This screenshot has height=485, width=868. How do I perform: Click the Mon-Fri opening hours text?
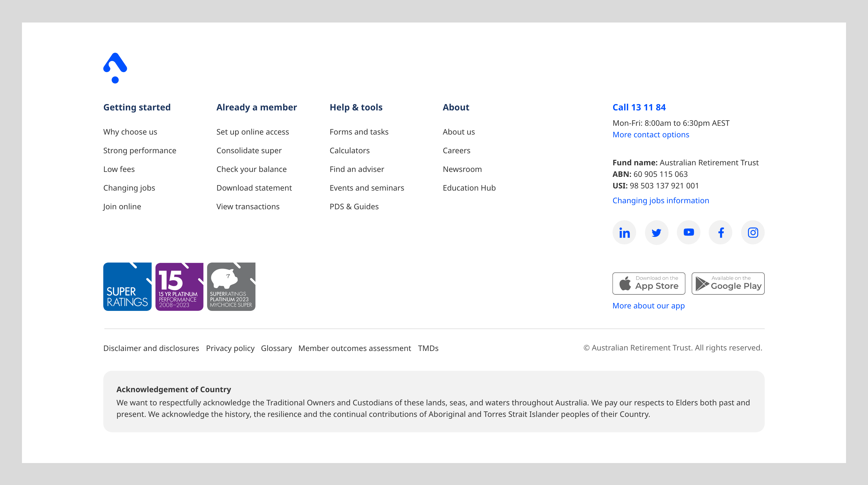tap(671, 123)
